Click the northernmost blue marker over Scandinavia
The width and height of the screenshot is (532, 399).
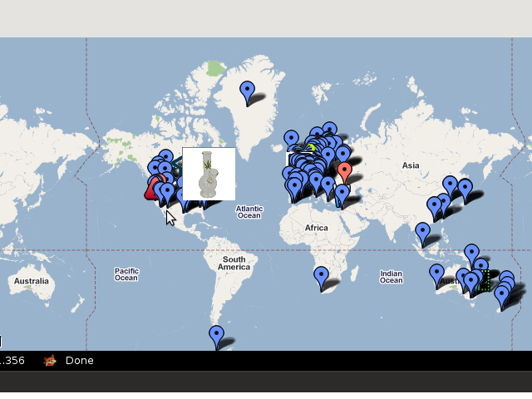[x=329, y=131]
